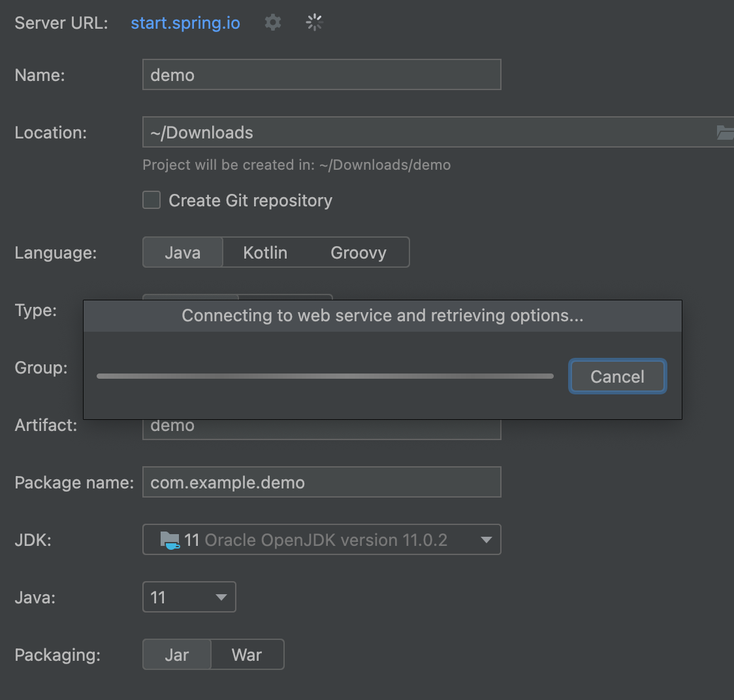The height and width of the screenshot is (700, 734).
Task: Focus the Name text field
Action: click(321, 75)
